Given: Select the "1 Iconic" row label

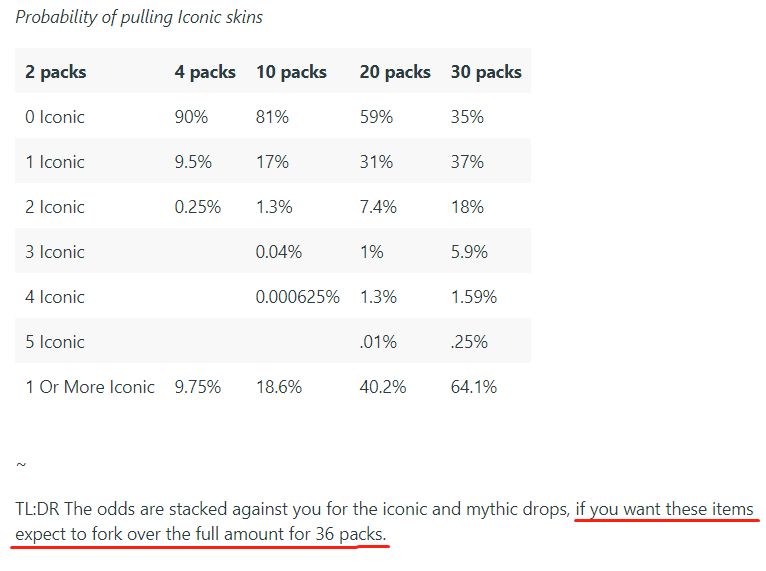Looking at the screenshot, I should click(x=55, y=162).
